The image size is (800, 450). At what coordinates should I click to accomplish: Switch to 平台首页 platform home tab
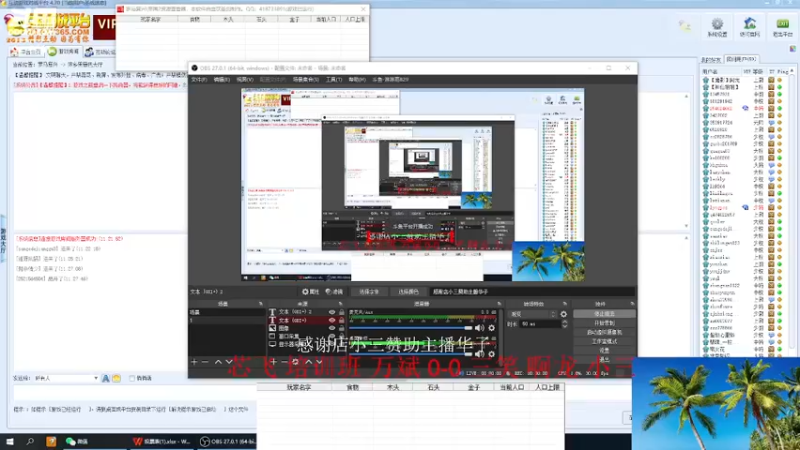27,52
